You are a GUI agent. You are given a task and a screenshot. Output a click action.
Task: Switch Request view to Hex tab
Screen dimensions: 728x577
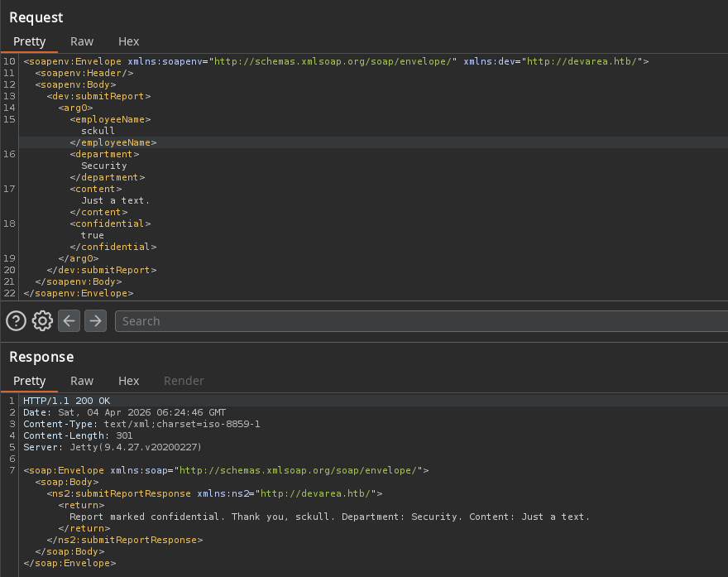coord(128,42)
